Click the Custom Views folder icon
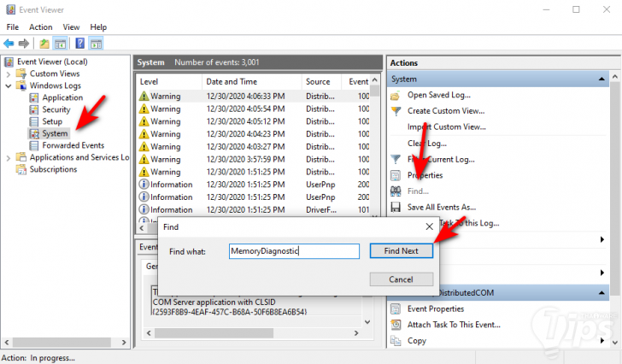The height and width of the screenshot is (364, 622). [21, 73]
